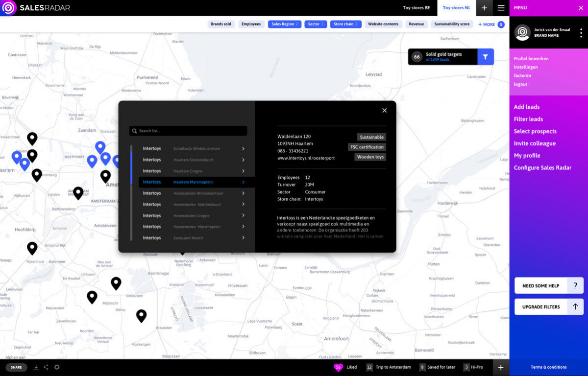
Task: Click the NEED SOME HELP button
Action: 549,285
